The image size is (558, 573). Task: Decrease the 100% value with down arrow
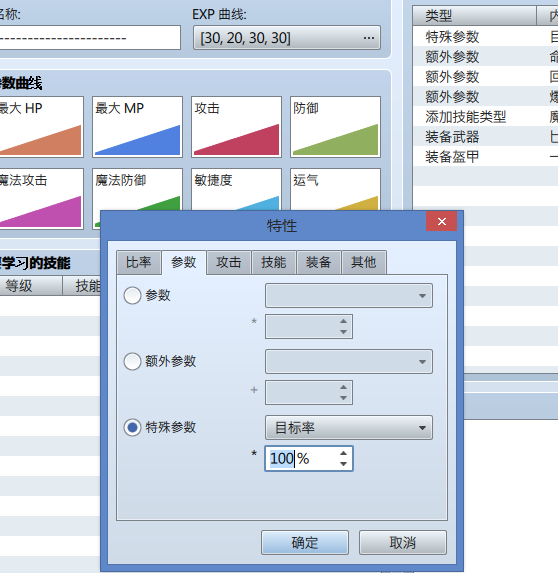point(343,463)
